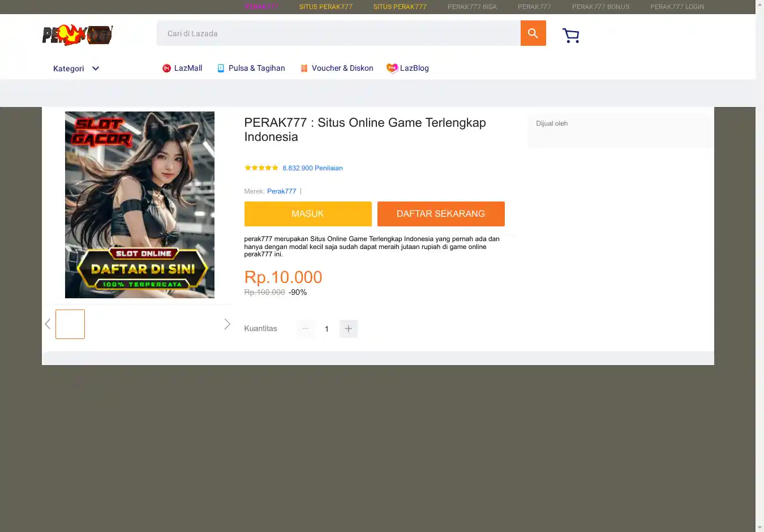Open Voucher & Diskon navigation item

click(336, 68)
